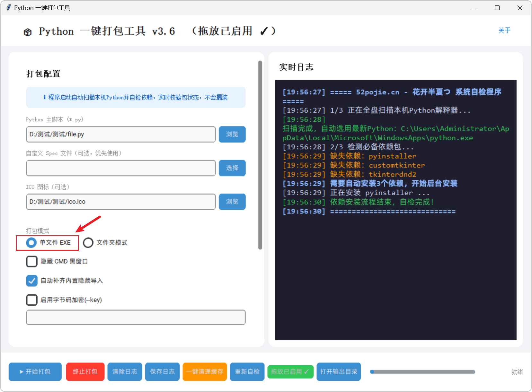Click log line 缺失依赖: tkinterdnd2
The image size is (532, 392).
(x=349, y=174)
